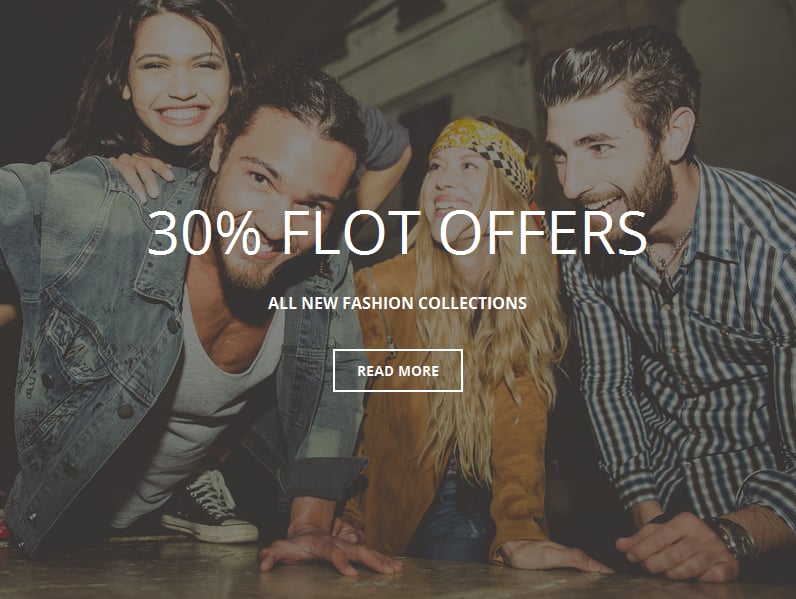Click the 30% text in the banner headline
The width and height of the screenshot is (796, 599).
pos(204,232)
